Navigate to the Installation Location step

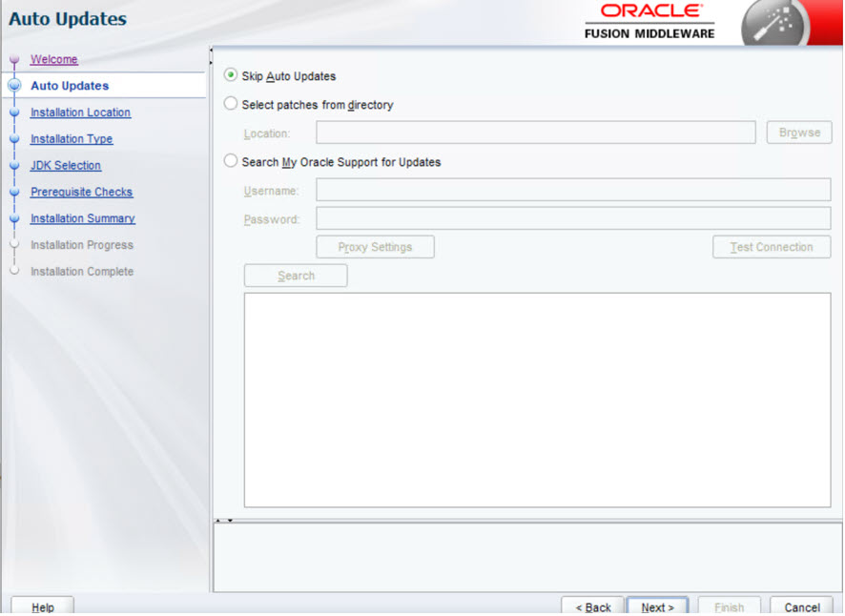pos(80,113)
